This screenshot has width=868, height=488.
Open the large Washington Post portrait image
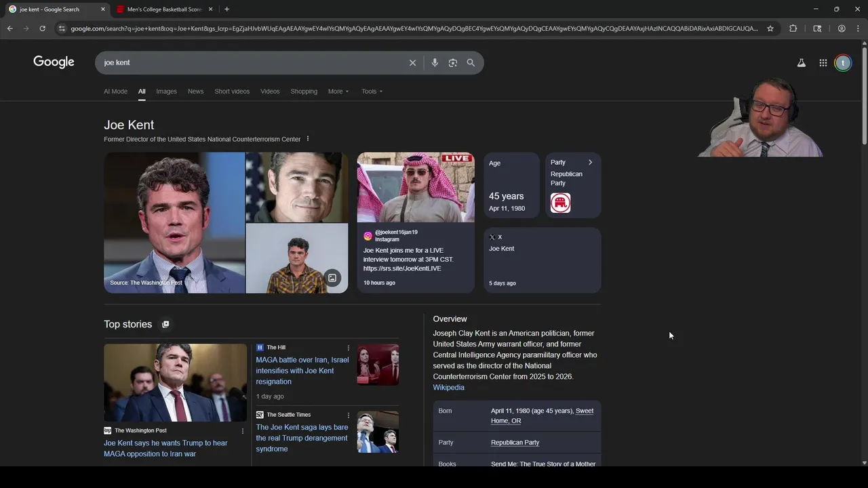[174, 222]
